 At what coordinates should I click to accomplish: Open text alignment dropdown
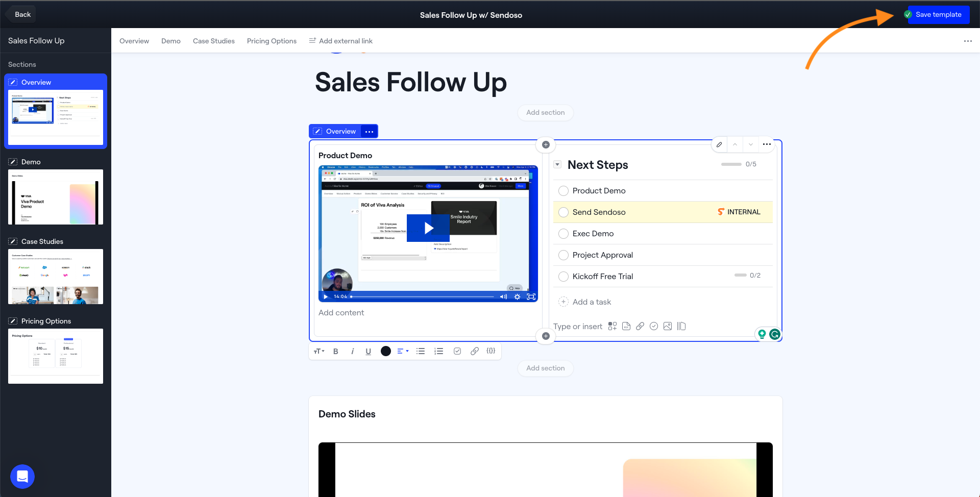click(x=403, y=351)
